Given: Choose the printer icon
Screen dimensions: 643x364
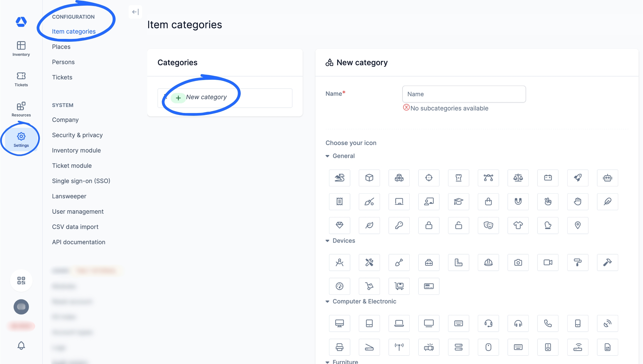Looking at the screenshot, I should [339, 347].
